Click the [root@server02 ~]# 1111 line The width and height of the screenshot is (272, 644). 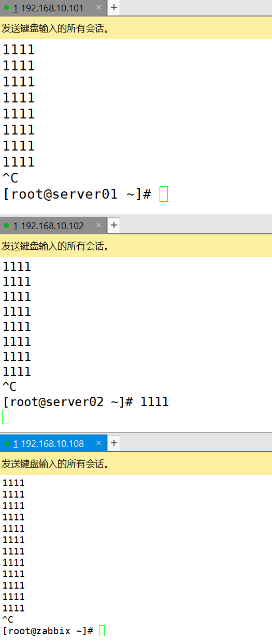[x=86, y=402]
